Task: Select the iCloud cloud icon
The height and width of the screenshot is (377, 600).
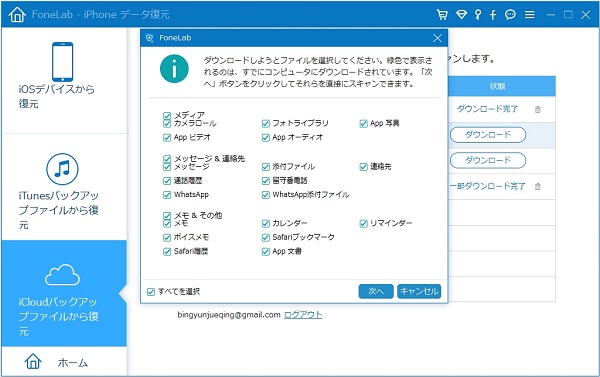Action: tap(62, 274)
